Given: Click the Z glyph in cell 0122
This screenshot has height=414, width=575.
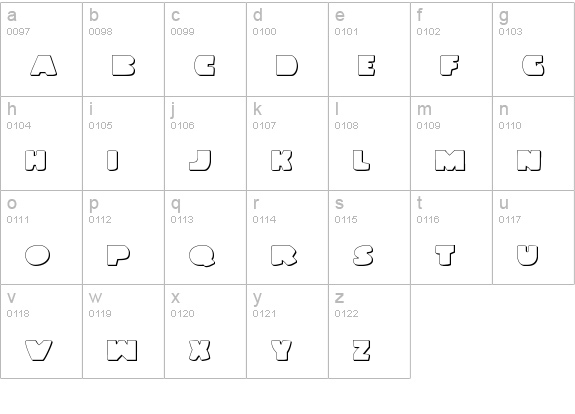Looking at the screenshot, I should pyautogui.click(x=362, y=350).
